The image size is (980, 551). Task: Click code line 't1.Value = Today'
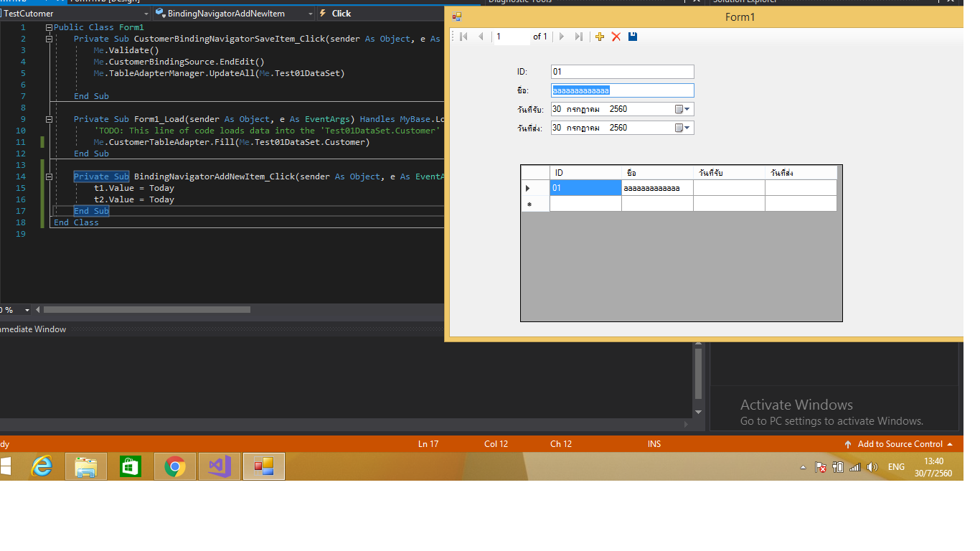pyautogui.click(x=134, y=188)
